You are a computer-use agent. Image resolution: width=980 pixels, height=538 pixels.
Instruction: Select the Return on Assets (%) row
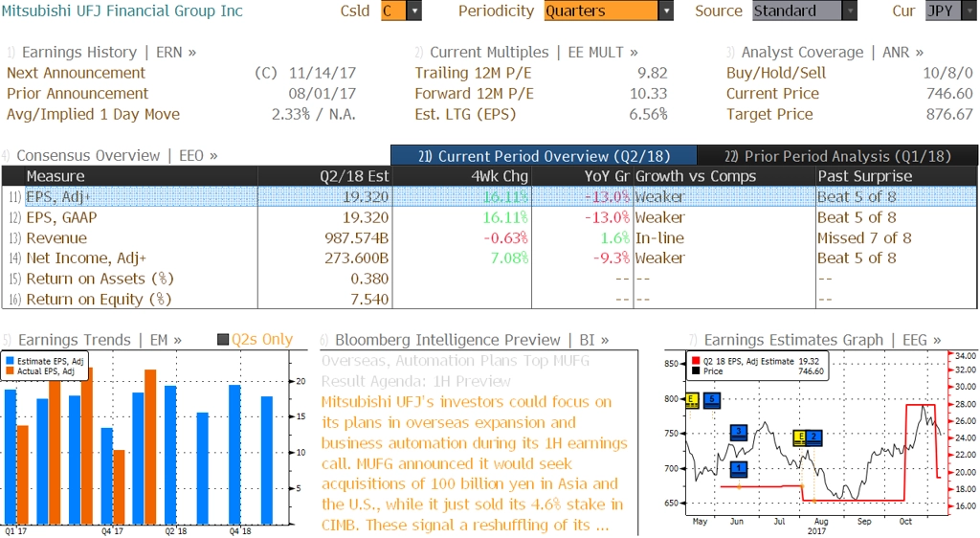[489, 279]
